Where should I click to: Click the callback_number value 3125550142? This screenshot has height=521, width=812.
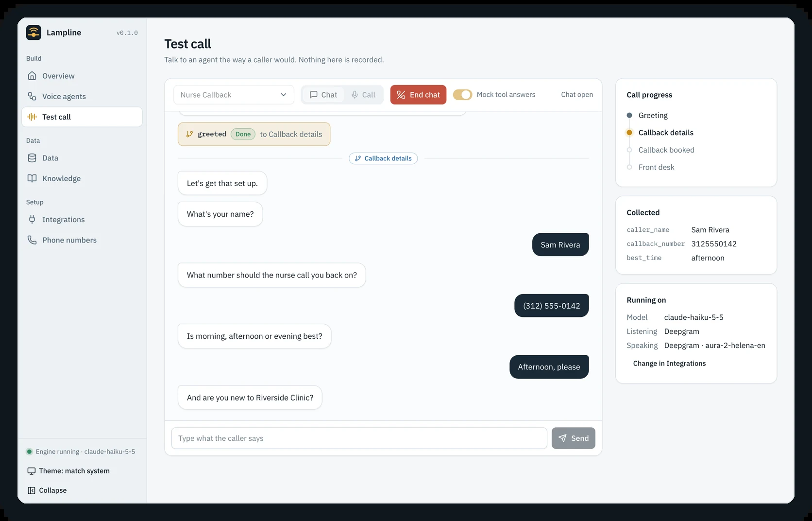point(714,244)
